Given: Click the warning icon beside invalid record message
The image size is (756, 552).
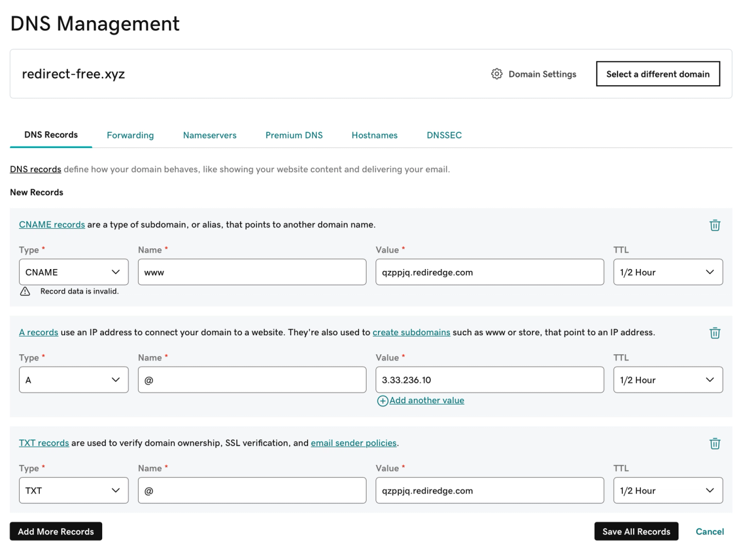Looking at the screenshot, I should [25, 291].
